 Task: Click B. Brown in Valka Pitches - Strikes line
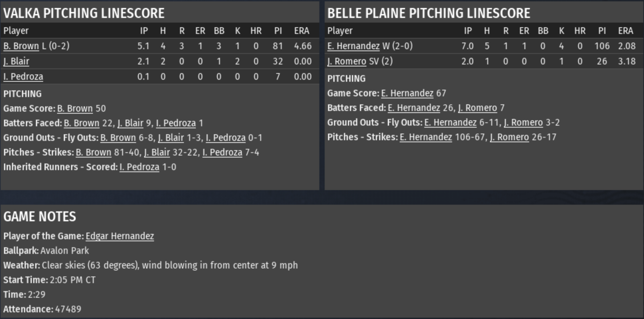click(x=93, y=152)
